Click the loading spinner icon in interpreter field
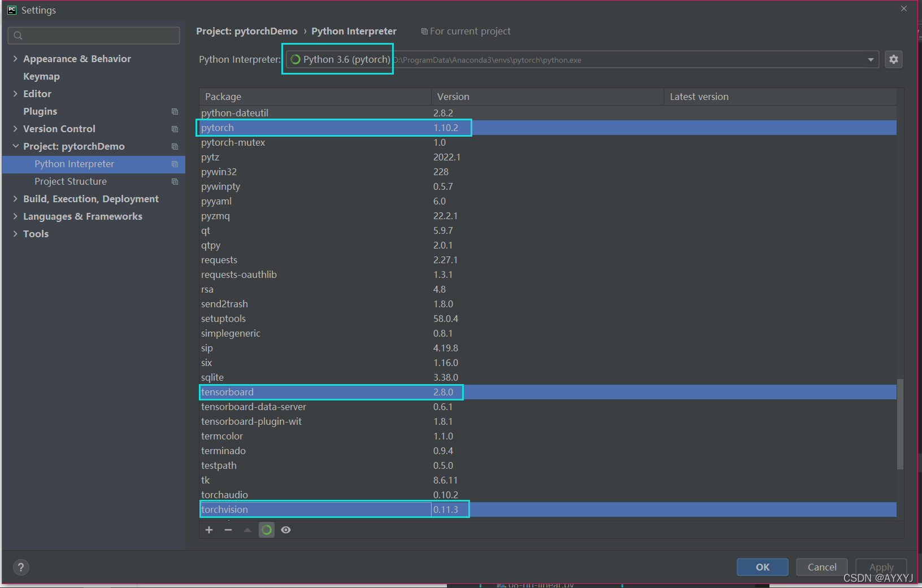 [295, 59]
